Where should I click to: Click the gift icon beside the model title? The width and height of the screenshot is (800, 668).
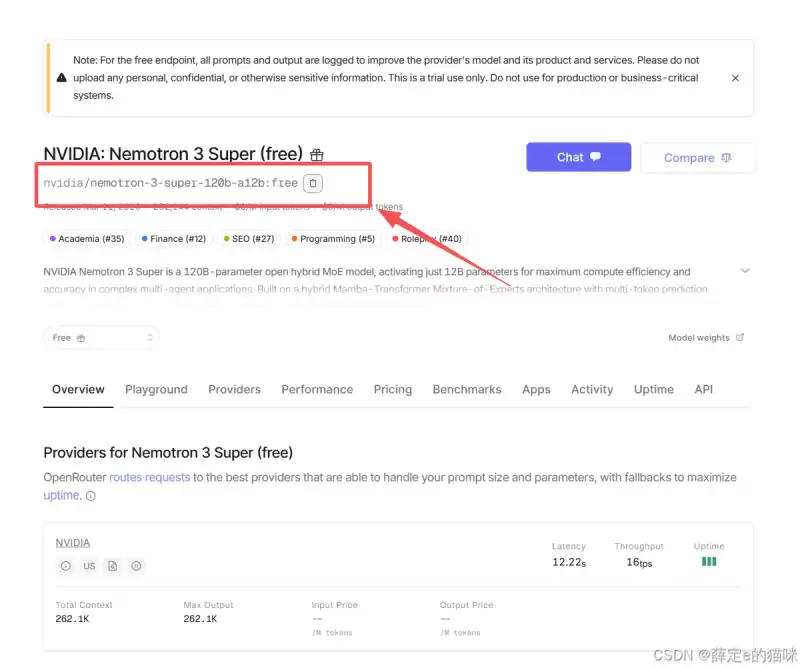pyautogui.click(x=317, y=155)
